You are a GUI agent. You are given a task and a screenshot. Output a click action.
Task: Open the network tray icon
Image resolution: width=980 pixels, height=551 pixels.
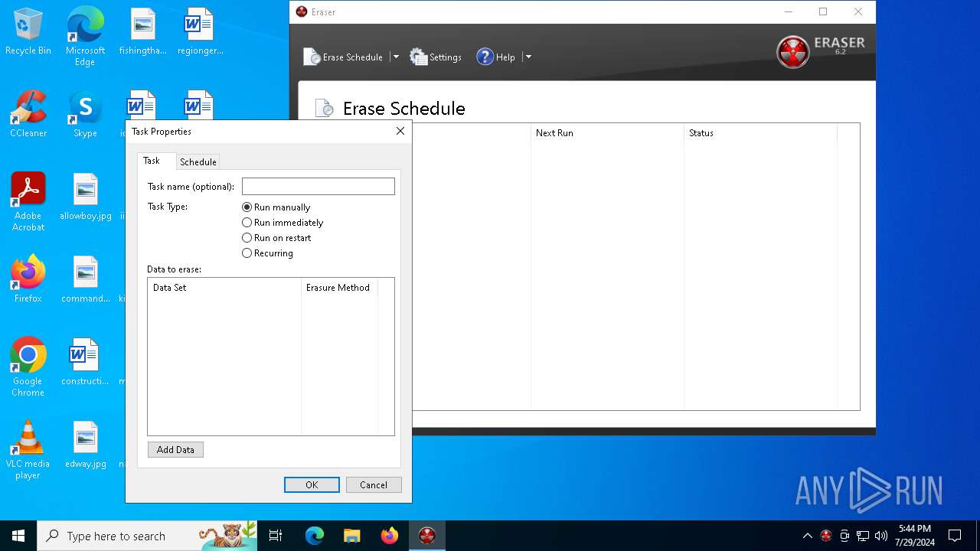(863, 536)
